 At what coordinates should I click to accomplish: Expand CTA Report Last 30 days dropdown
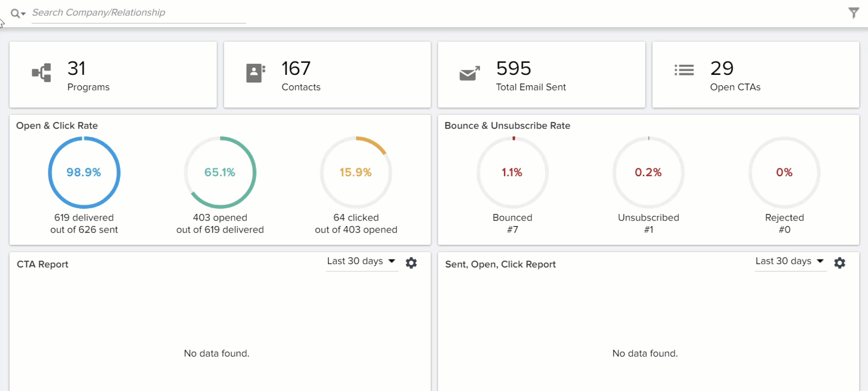(x=362, y=261)
